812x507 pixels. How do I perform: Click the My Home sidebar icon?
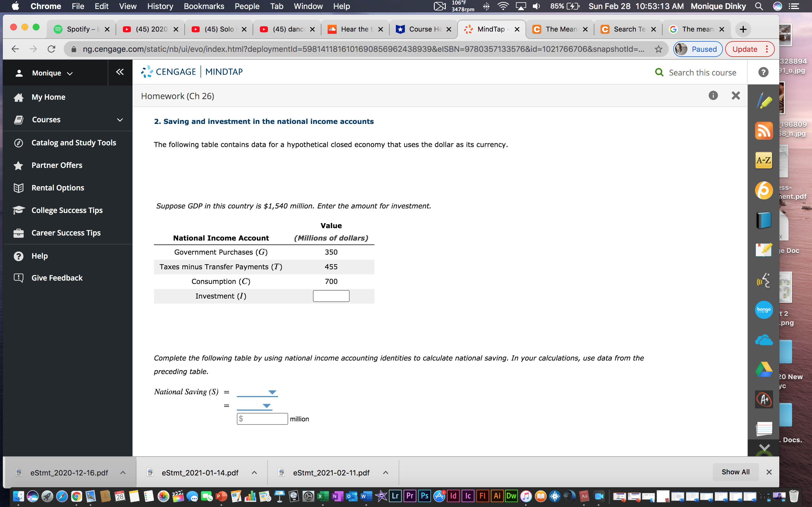18,97
